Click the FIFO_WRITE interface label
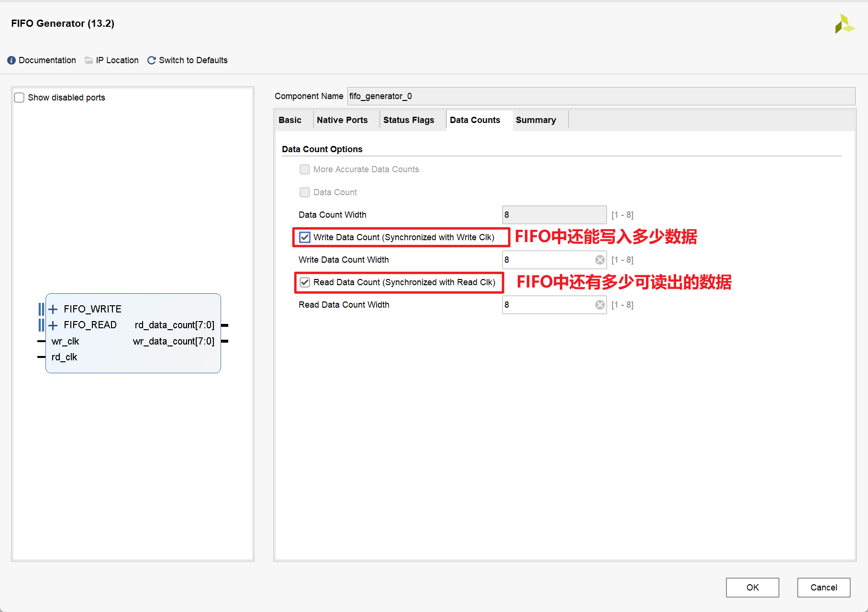The height and width of the screenshot is (612, 868). click(93, 309)
